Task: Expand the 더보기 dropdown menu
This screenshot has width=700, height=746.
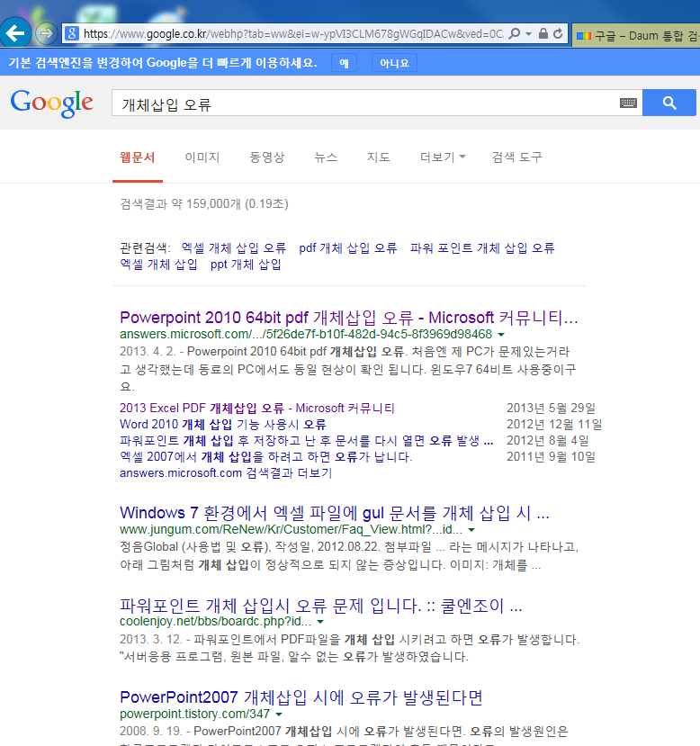Action: [443, 157]
